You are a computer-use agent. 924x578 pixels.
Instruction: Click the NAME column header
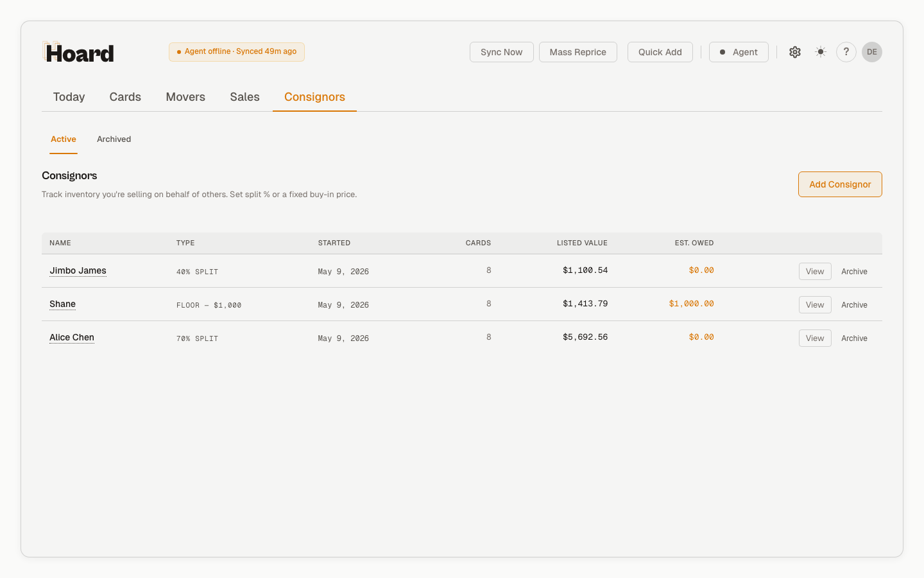tap(60, 243)
